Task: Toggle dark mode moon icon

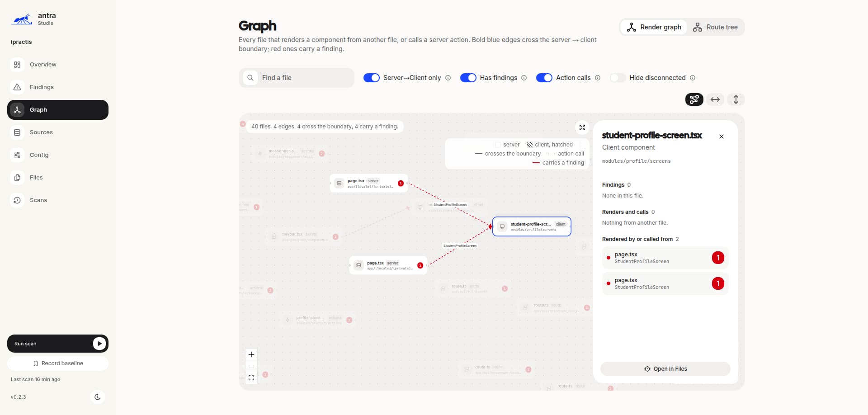Action: coord(98,397)
